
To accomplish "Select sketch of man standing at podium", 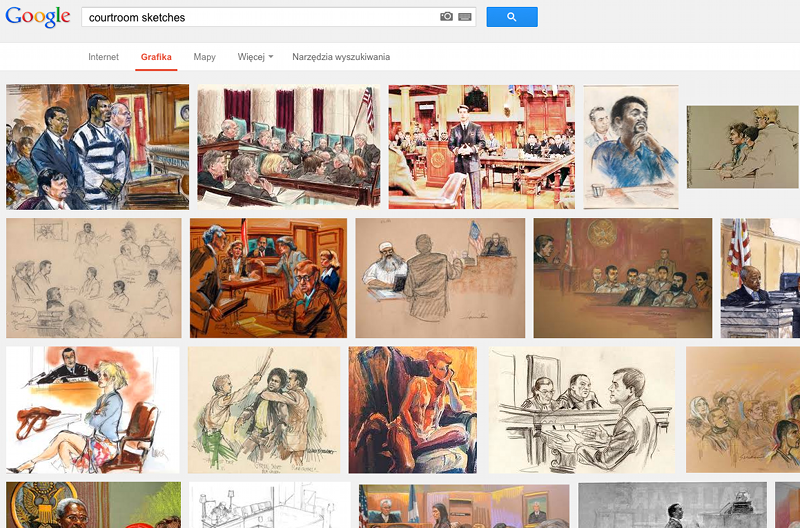I will point(481,146).
